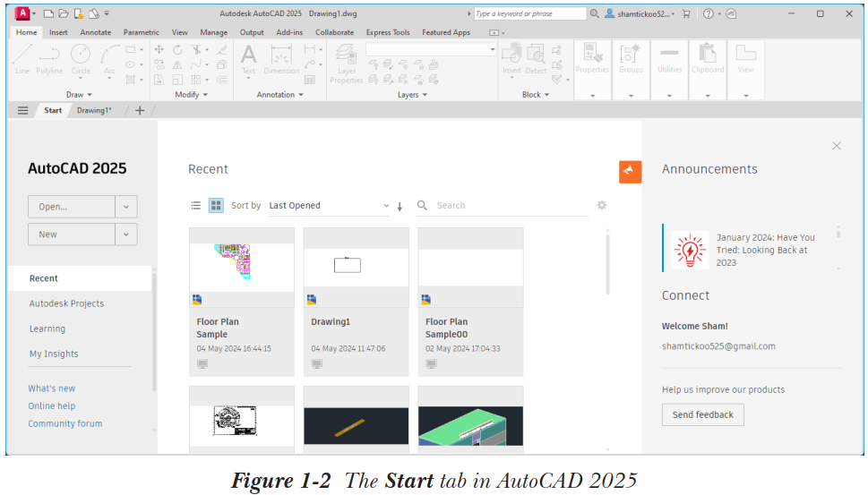Open the Insert ribbon tab

58,32
